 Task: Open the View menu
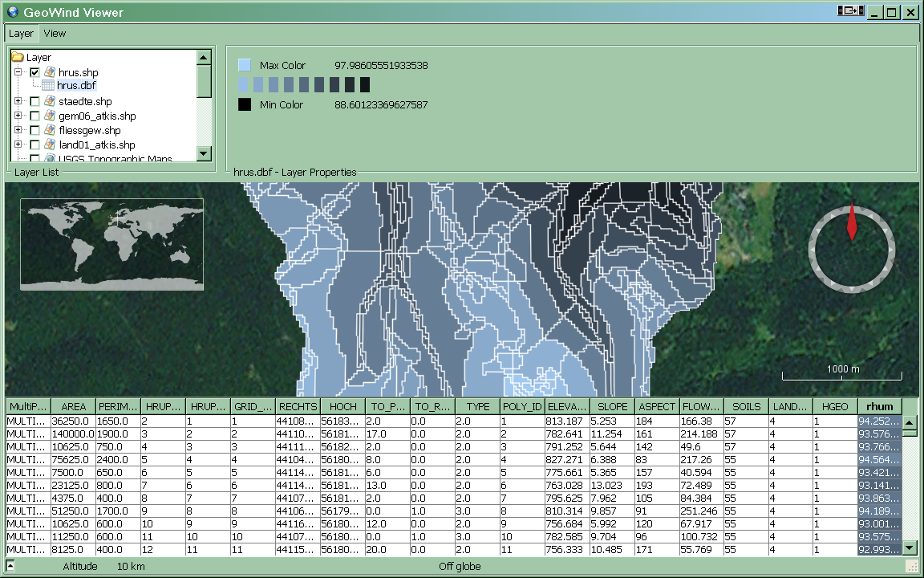(x=55, y=34)
